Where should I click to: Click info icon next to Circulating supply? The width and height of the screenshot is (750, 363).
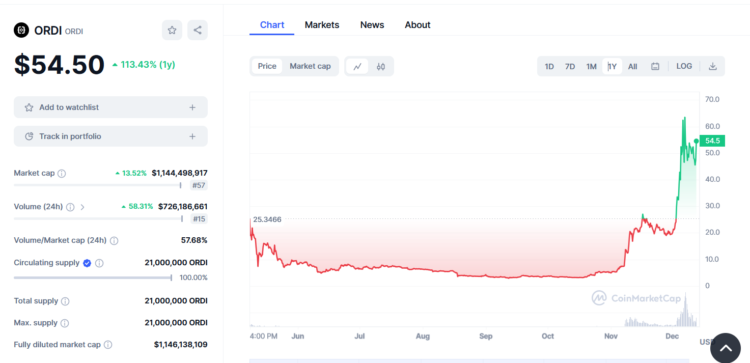(x=99, y=263)
